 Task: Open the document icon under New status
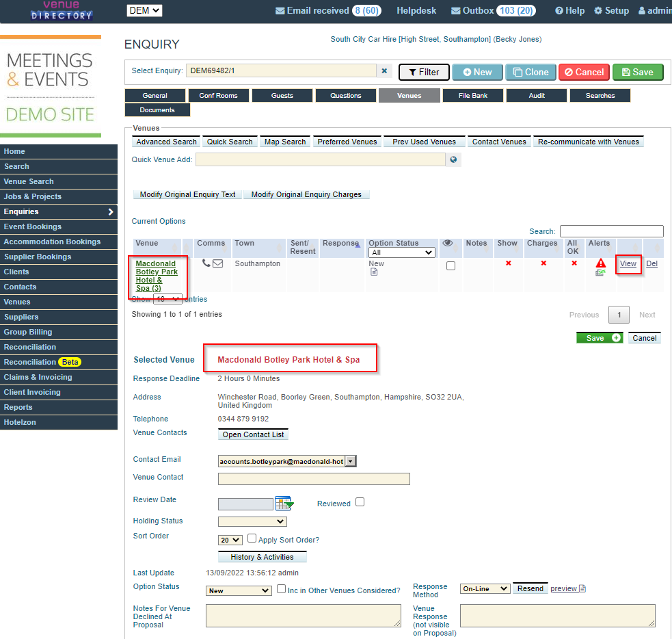(x=374, y=272)
